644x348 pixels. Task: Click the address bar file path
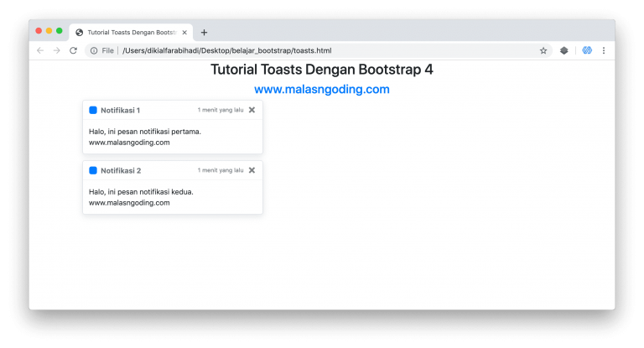point(226,50)
